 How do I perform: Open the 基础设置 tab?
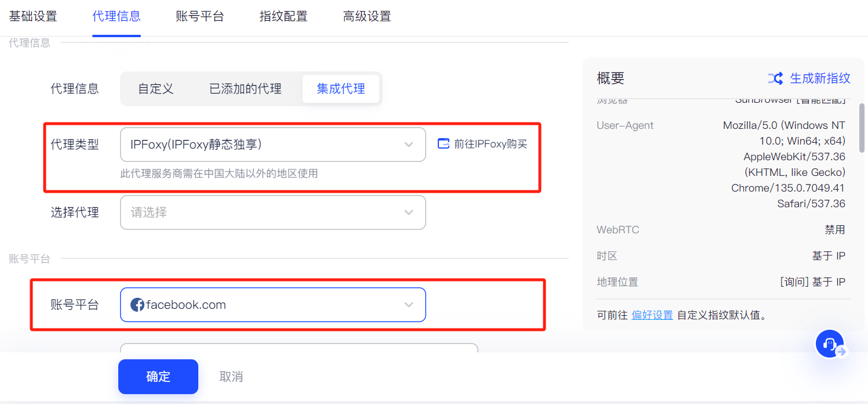tap(33, 16)
